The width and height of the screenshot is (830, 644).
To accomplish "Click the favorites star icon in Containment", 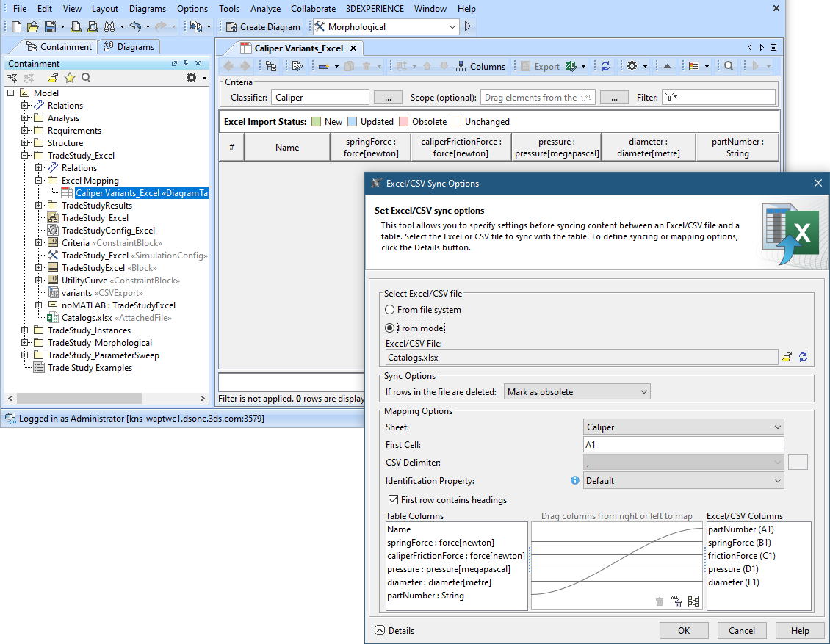I will pyautogui.click(x=70, y=78).
